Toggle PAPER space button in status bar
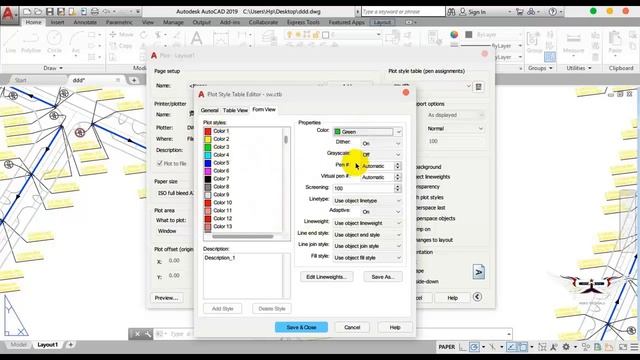 (447, 347)
